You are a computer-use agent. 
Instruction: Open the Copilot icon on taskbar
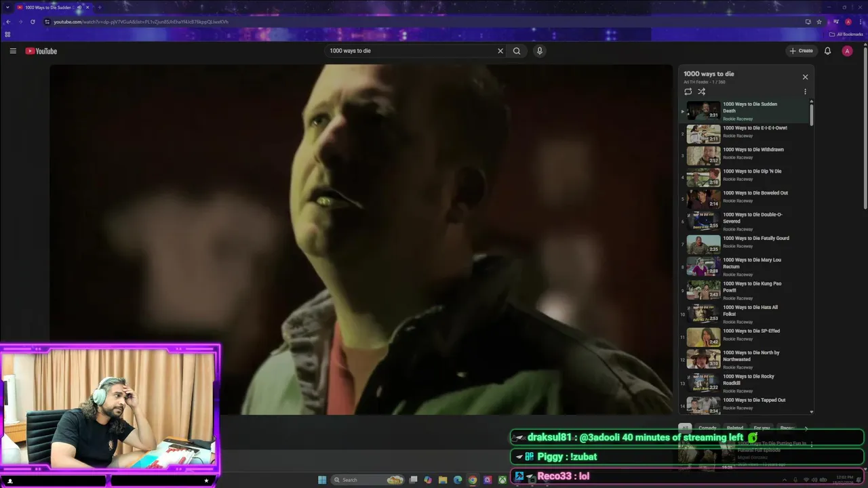428,480
